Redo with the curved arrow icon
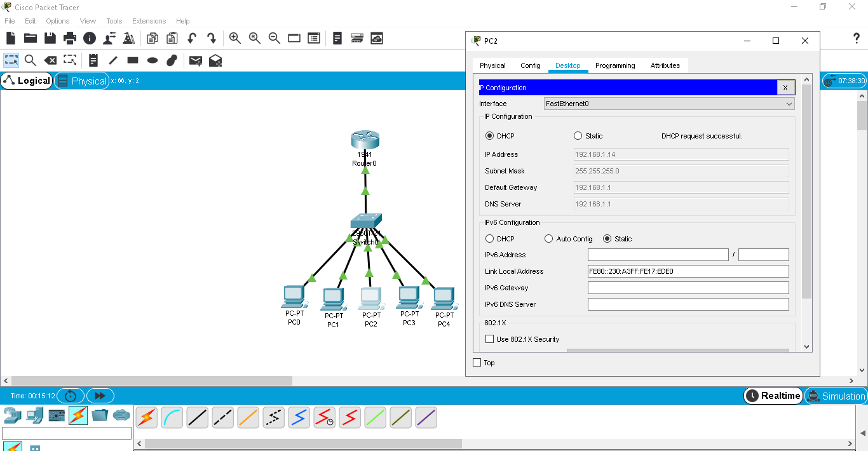868x451 pixels. tap(212, 38)
